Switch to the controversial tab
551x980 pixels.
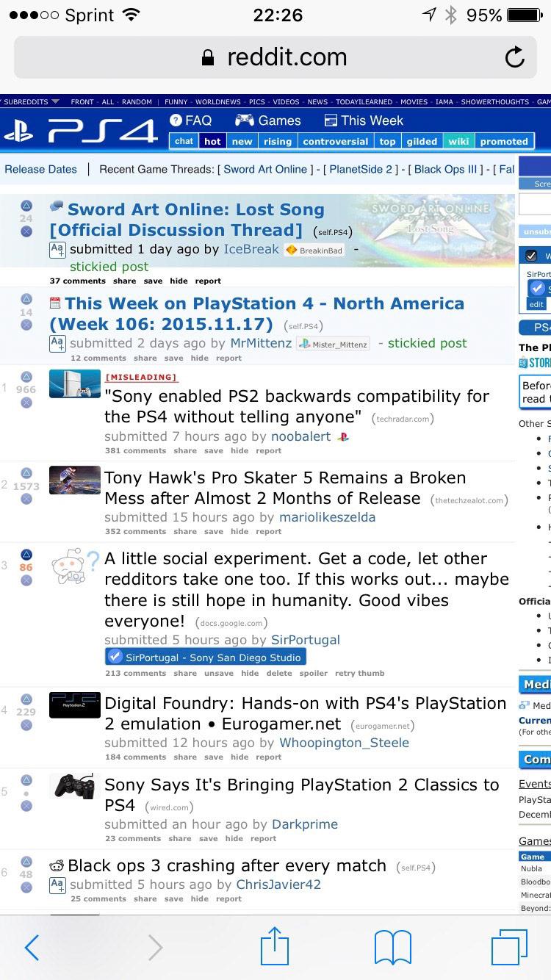(336, 141)
